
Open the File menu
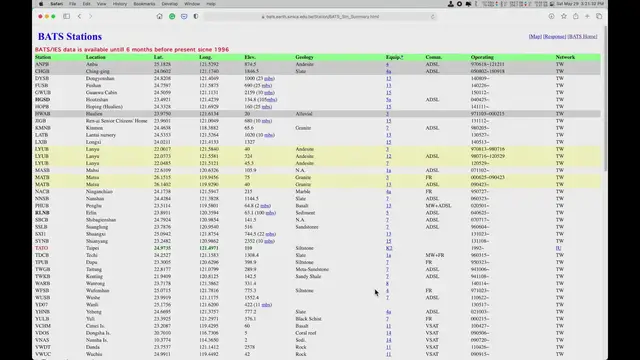coord(72,4)
